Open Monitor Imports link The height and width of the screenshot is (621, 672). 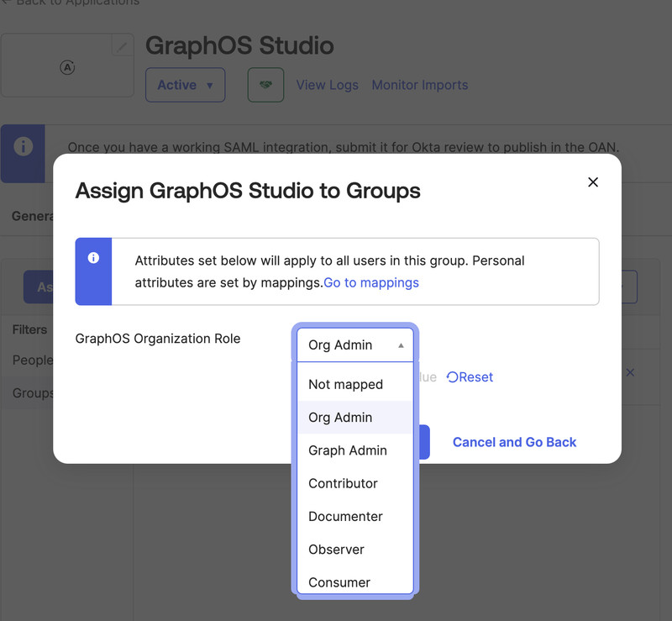[x=420, y=85]
